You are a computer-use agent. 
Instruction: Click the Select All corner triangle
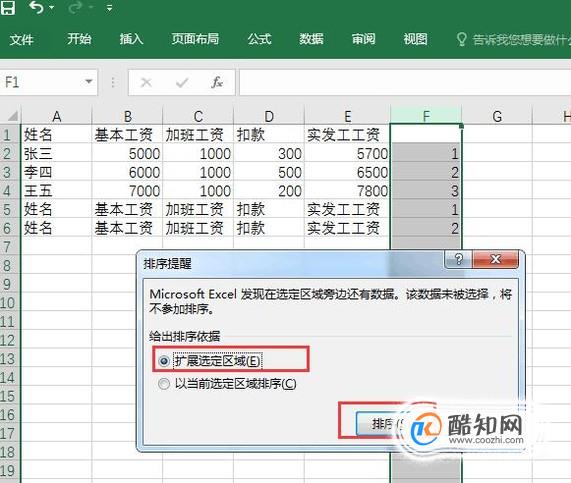pyautogui.click(x=12, y=116)
